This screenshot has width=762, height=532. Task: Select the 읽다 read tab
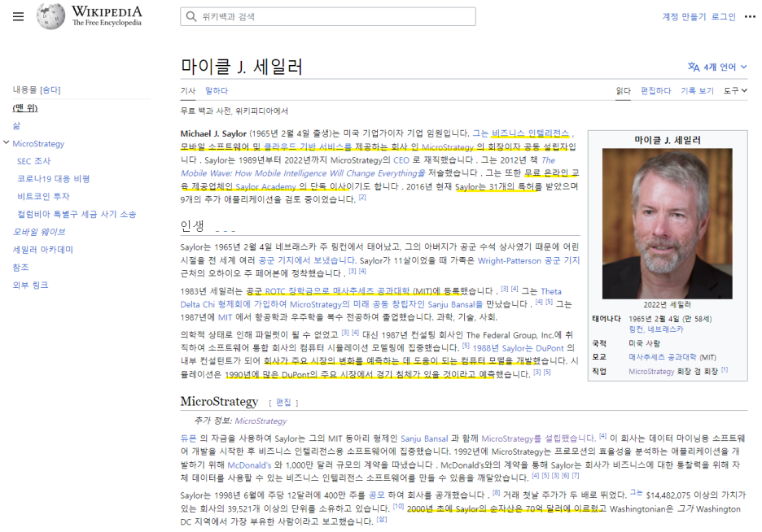tap(623, 90)
